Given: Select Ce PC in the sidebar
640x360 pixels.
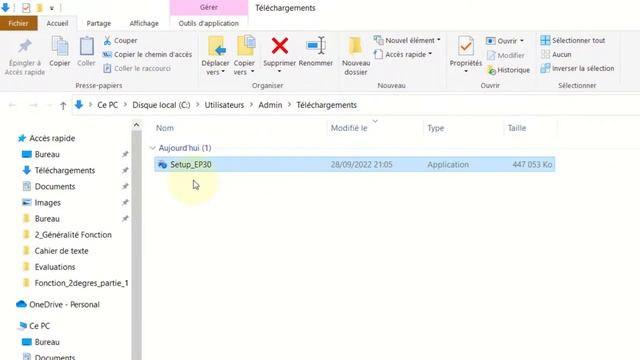Looking at the screenshot, I should 39,326.
